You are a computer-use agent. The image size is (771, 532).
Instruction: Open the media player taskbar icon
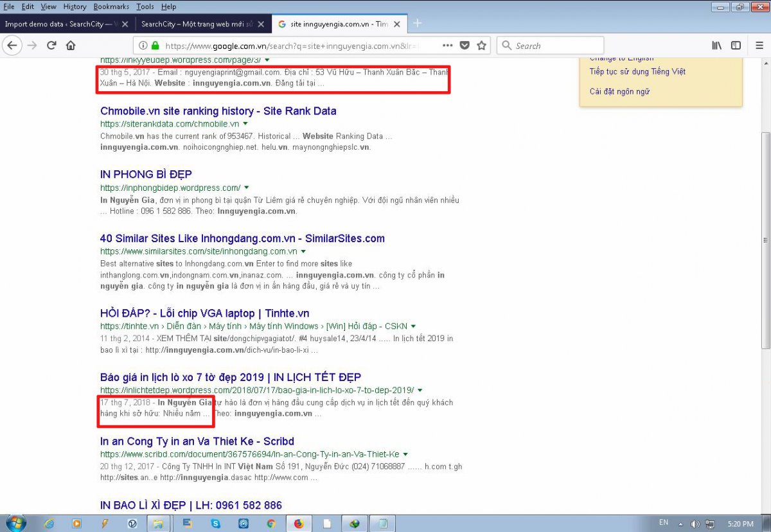click(76, 523)
